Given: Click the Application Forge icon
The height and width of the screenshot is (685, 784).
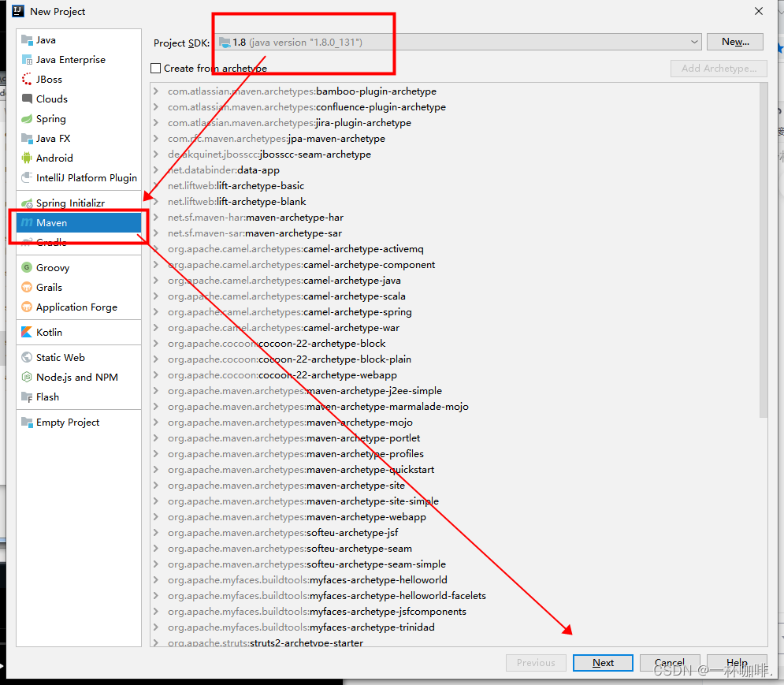Looking at the screenshot, I should [x=27, y=307].
